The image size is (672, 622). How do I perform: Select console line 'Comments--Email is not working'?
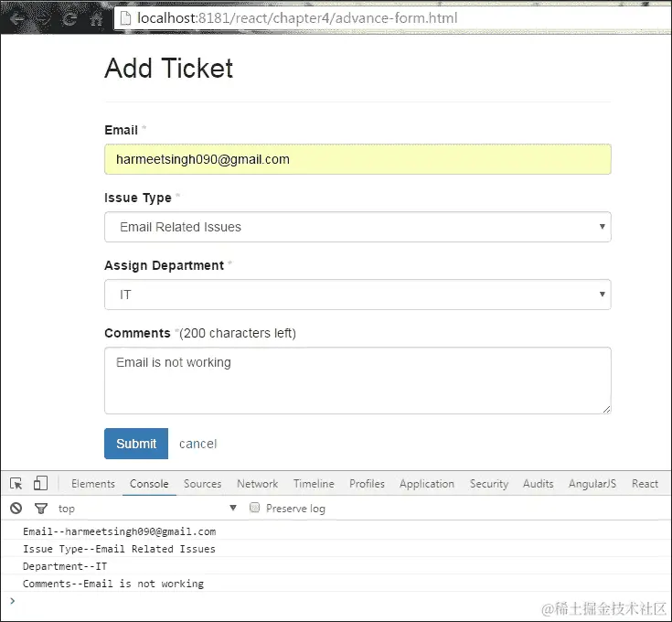[x=113, y=584]
